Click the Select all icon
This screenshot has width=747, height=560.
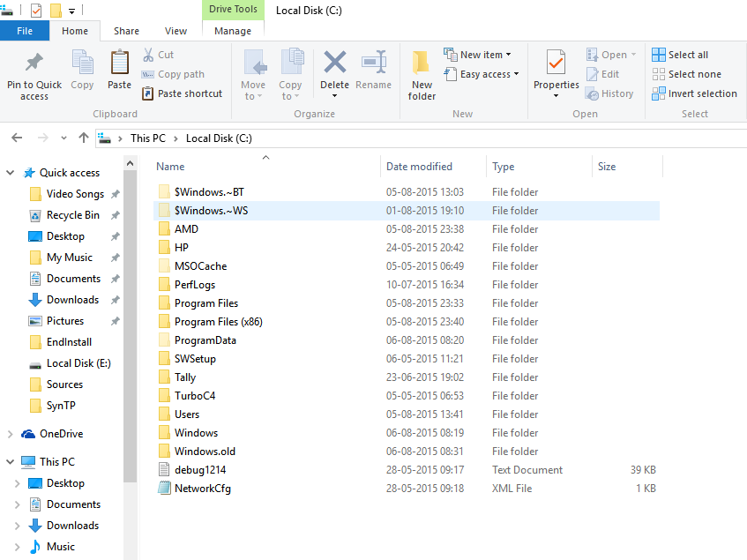tap(659, 55)
